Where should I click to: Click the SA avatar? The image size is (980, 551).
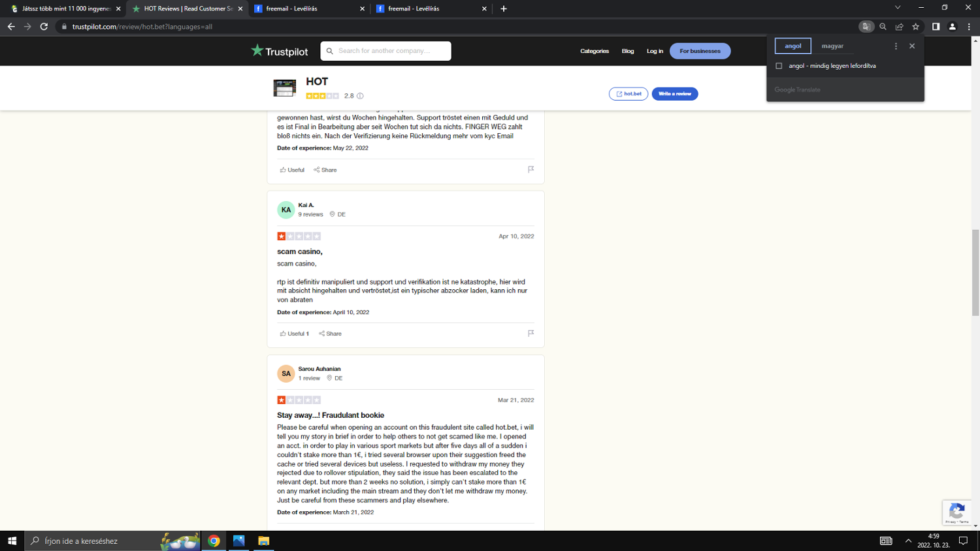(286, 374)
